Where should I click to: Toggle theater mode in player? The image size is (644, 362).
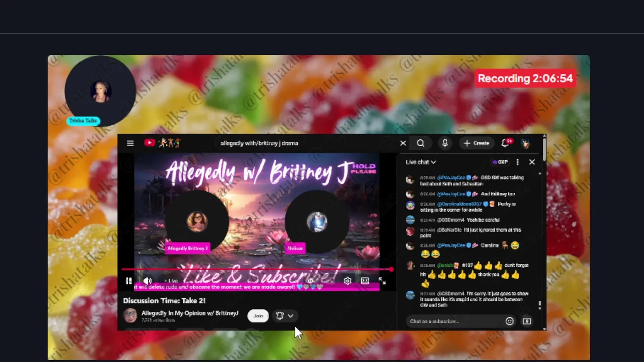pyautogui.click(x=365, y=281)
